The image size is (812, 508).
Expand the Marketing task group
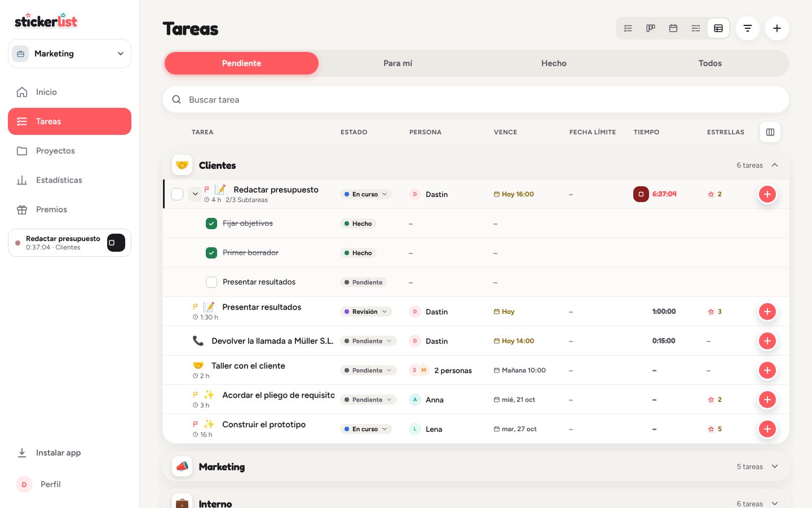pyautogui.click(x=775, y=467)
